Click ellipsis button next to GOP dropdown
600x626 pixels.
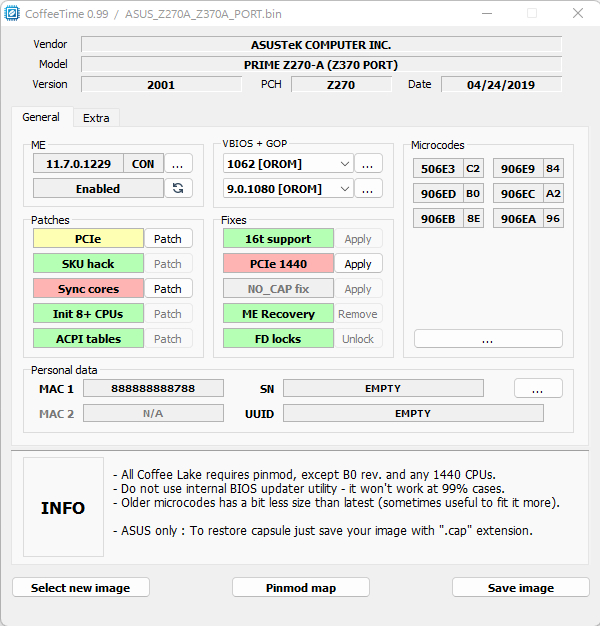click(x=368, y=188)
